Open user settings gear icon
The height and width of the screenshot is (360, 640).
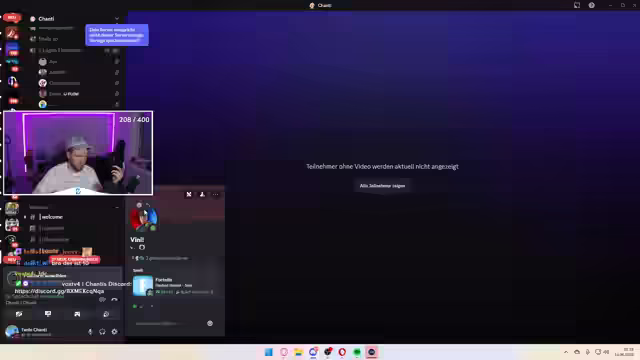[x=114, y=332]
